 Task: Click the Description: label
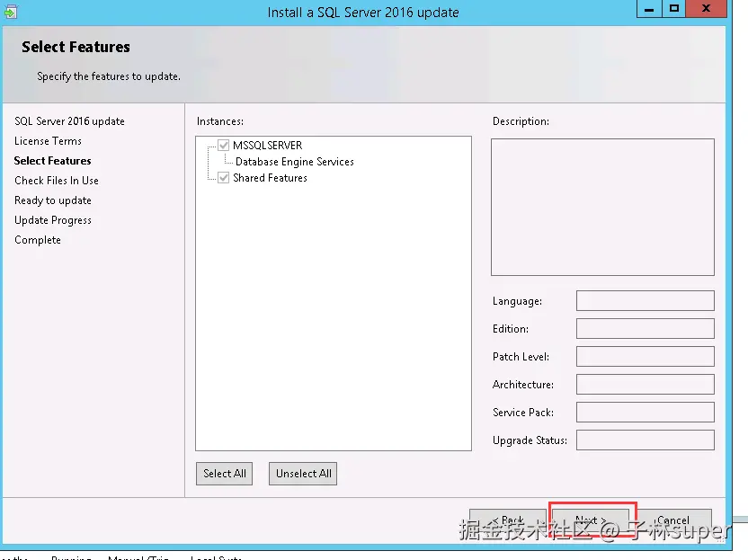[x=521, y=121]
